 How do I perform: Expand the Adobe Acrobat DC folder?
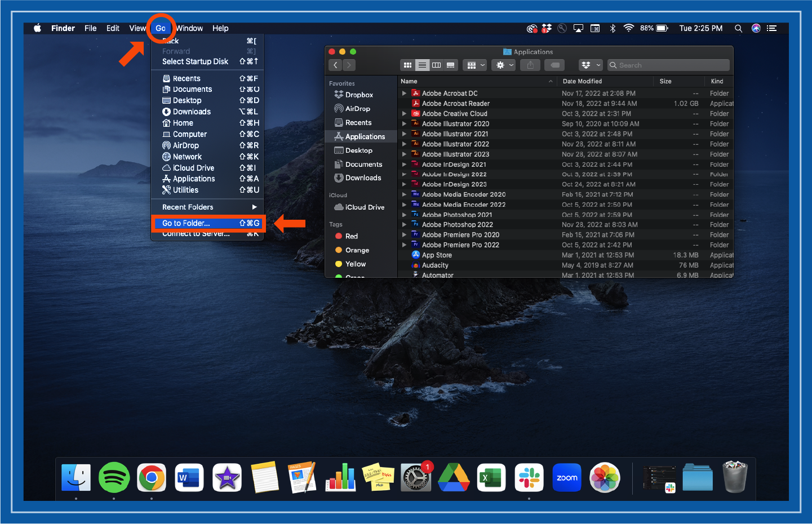tap(404, 94)
